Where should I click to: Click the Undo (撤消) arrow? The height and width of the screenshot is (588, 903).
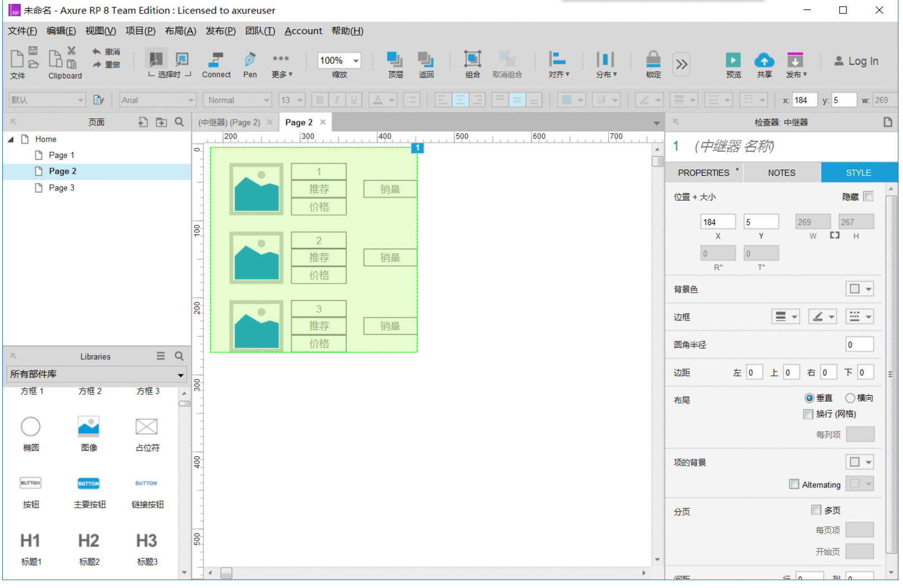click(97, 51)
